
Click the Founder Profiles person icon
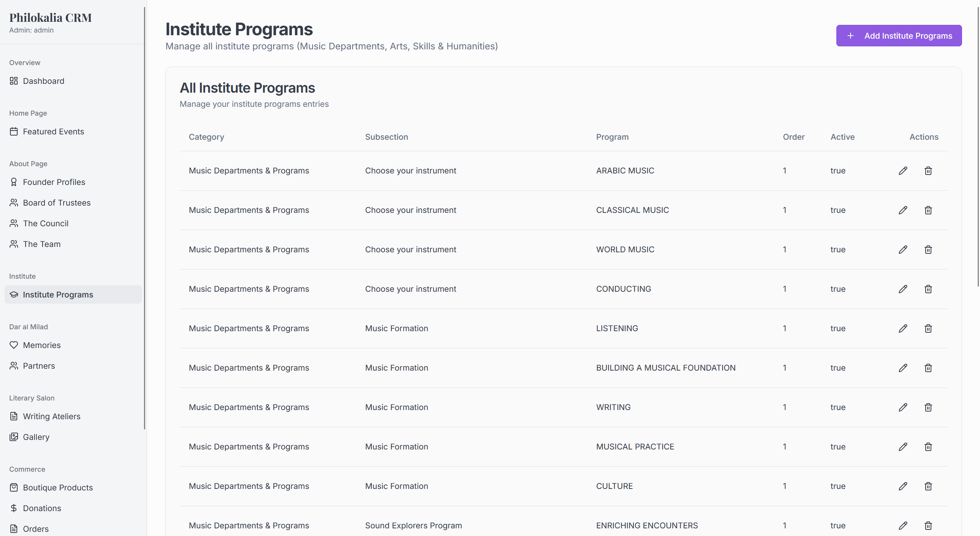[x=14, y=182]
